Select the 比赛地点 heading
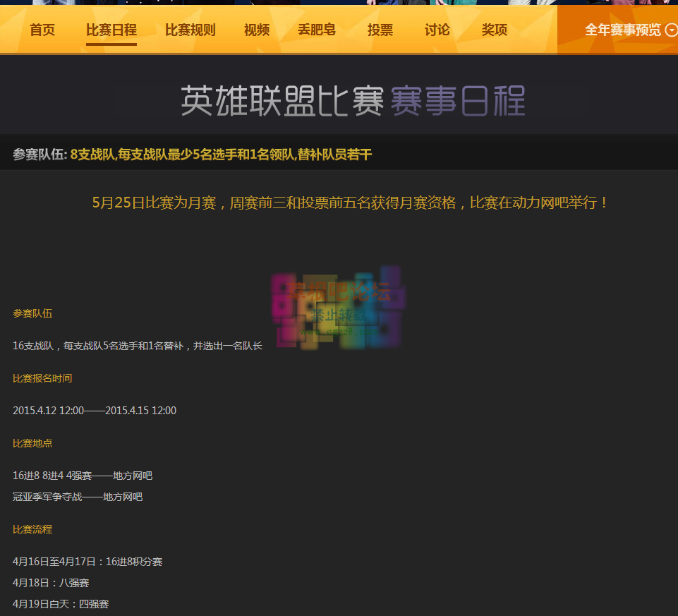The image size is (678, 616). pyautogui.click(x=32, y=443)
